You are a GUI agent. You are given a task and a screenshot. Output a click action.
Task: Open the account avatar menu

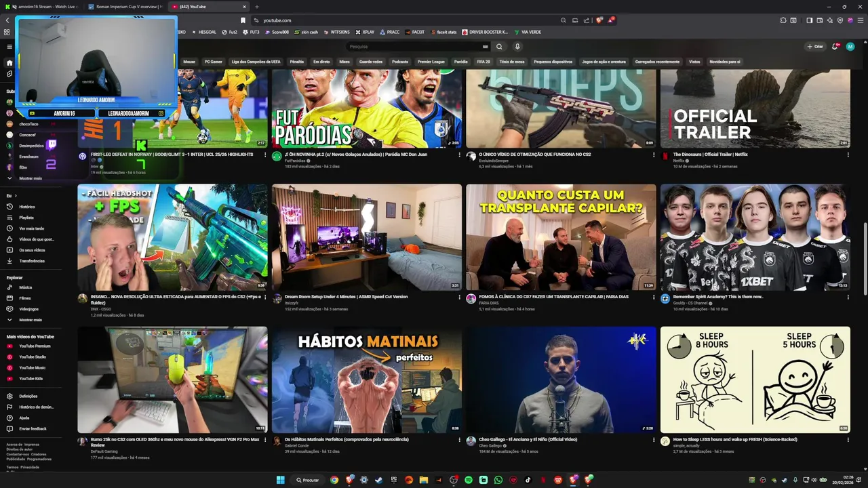tap(850, 47)
